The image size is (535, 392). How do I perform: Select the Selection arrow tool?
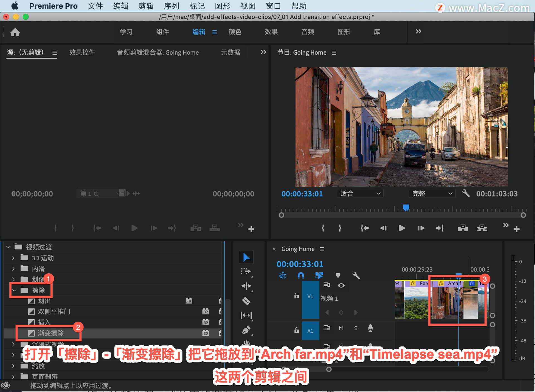tap(246, 257)
